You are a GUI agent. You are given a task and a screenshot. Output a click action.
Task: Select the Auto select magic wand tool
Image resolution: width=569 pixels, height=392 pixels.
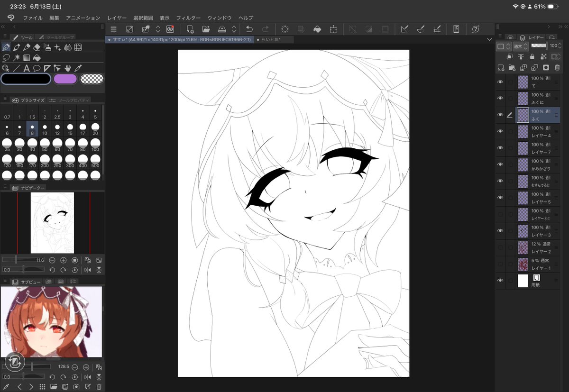pos(17,57)
